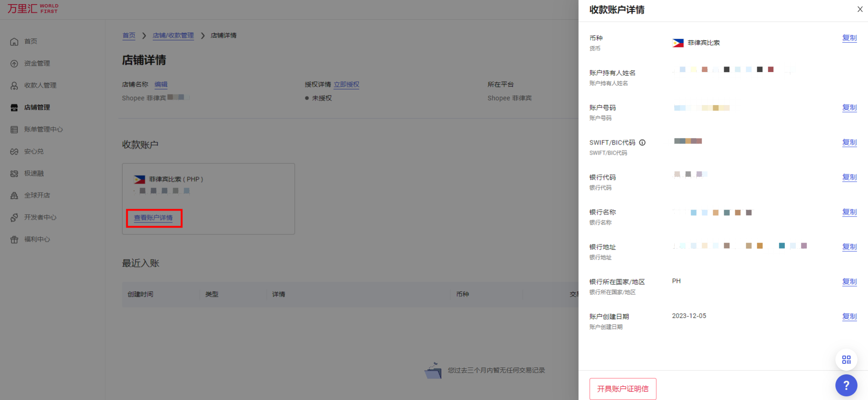Go to 福利中心 in sidebar

37,239
